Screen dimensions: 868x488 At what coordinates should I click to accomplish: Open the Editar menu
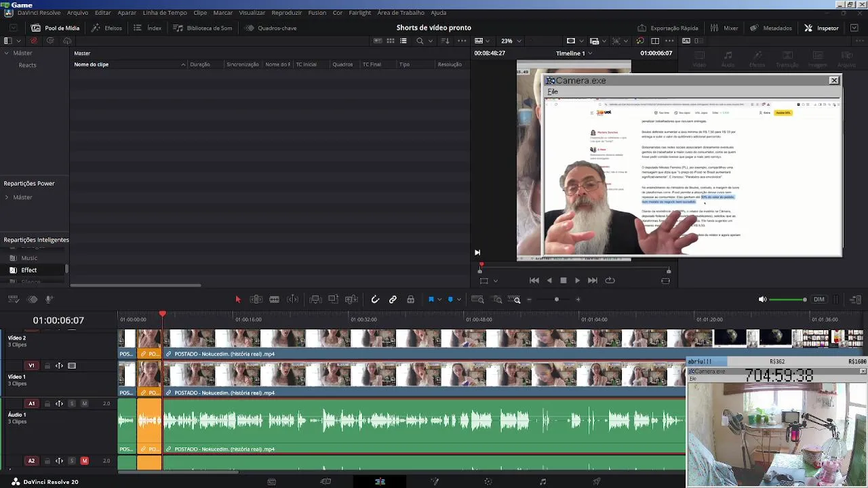pyautogui.click(x=103, y=13)
